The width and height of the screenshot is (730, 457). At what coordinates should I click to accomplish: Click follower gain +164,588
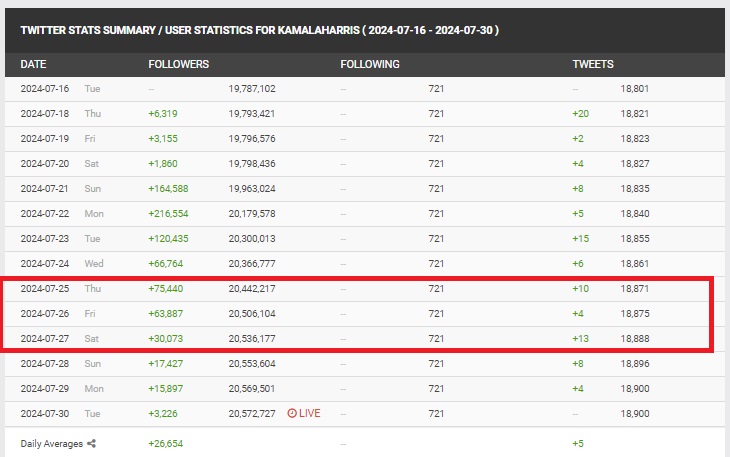[x=168, y=188]
